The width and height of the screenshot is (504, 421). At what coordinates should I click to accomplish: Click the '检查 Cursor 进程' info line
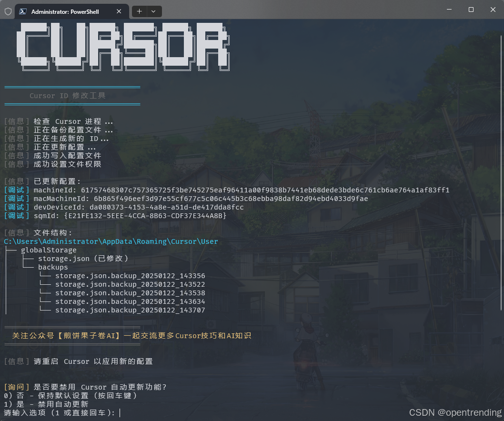click(59, 121)
